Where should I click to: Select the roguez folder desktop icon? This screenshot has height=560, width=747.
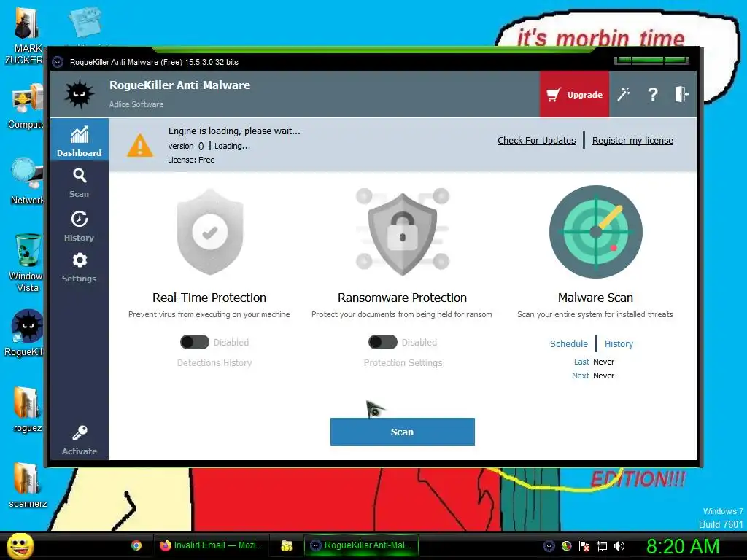pyautogui.click(x=27, y=410)
